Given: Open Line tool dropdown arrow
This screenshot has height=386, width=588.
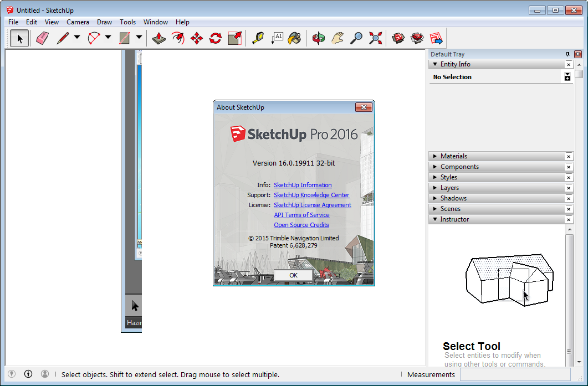Looking at the screenshot, I should (x=77, y=37).
